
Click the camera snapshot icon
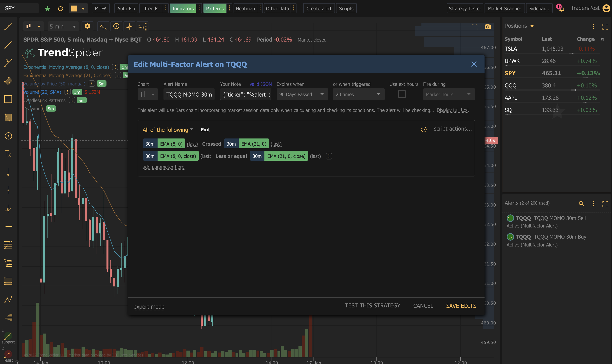point(488,27)
